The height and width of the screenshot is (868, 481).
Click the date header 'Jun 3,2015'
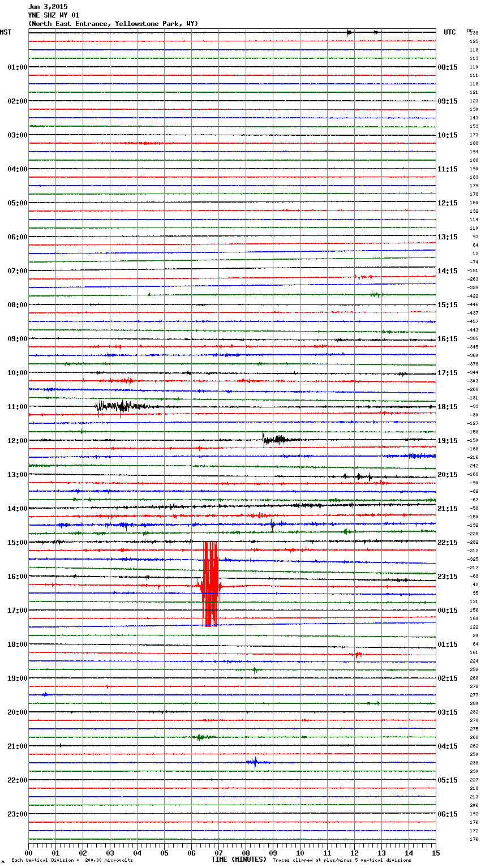(x=48, y=7)
